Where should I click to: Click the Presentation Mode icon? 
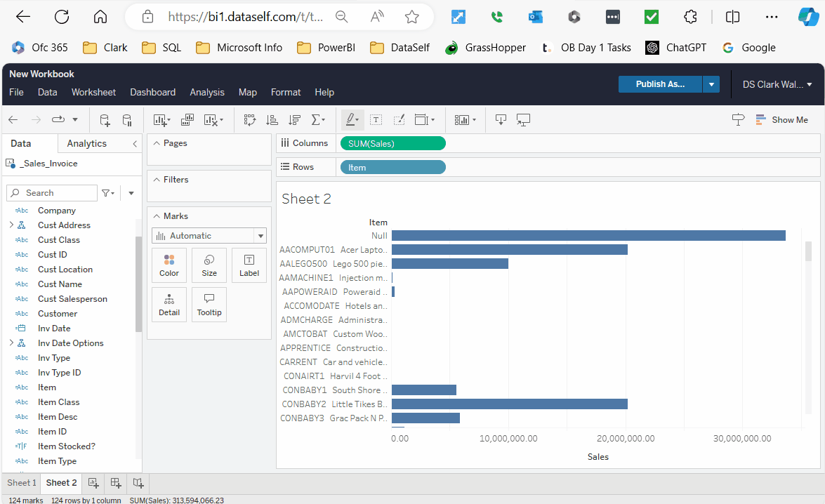[x=522, y=120]
